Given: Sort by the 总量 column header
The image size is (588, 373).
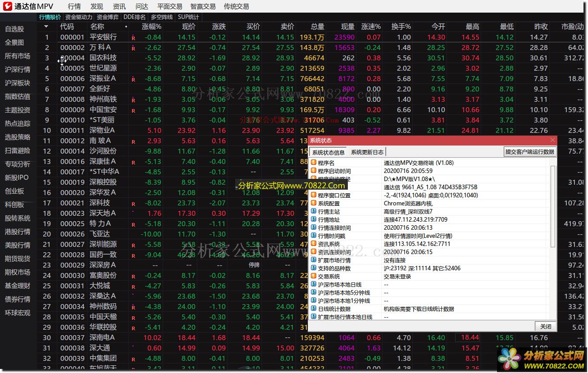Looking at the screenshot, I should tap(317, 27).
